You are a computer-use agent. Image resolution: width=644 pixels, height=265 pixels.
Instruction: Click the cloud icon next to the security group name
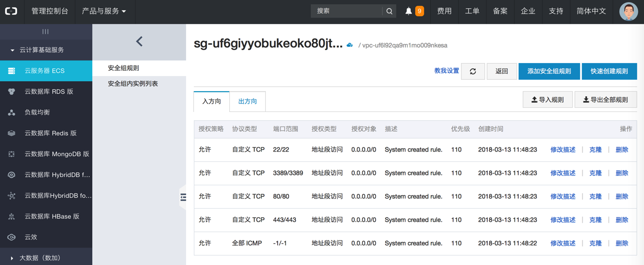(x=350, y=45)
